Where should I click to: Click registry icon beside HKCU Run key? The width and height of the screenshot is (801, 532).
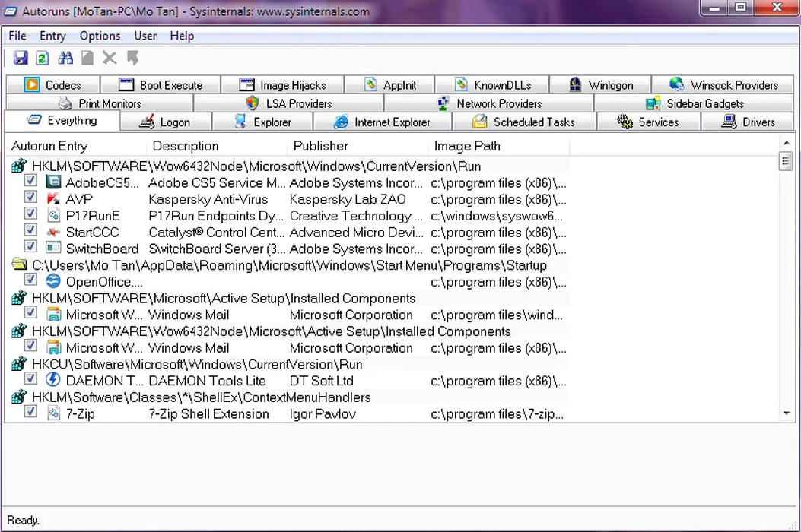(20, 363)
